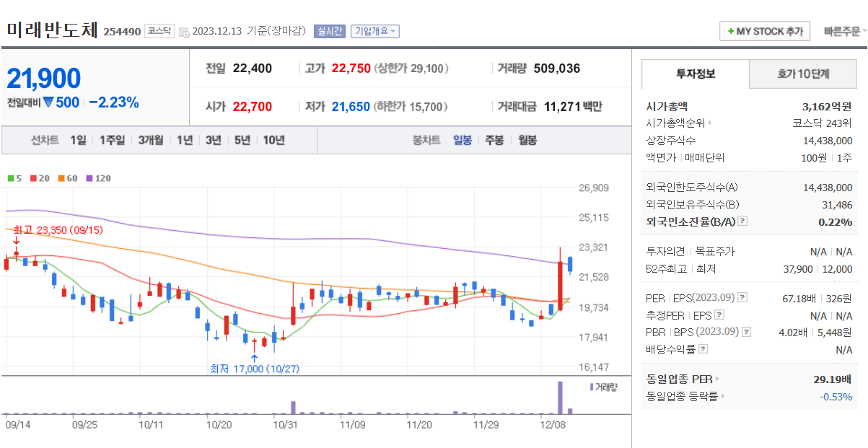The height and width of the screenshot is (448, 868).
Task: Click the down-triangle icon beside 500 change
Action: point(48,102)
